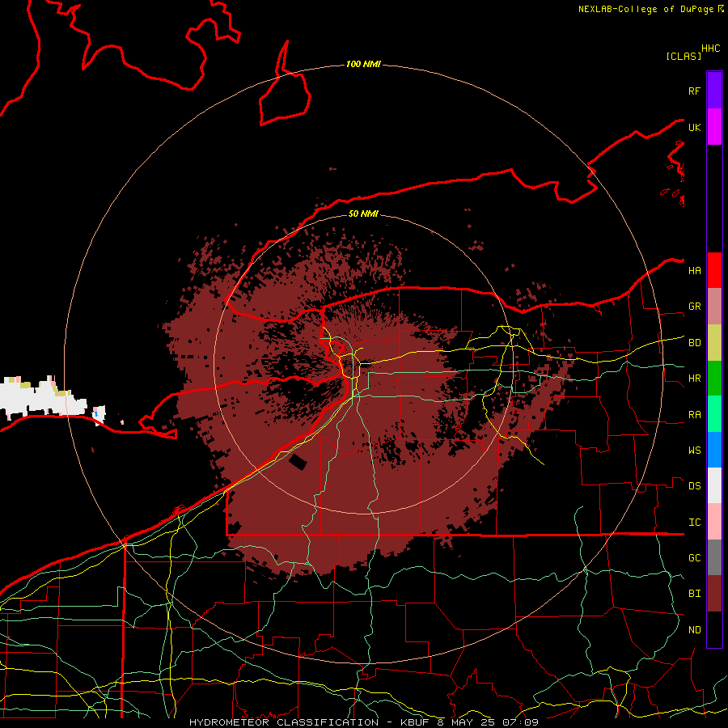Click the 'HYDROMETEOR CLASSIFICATION' footer title
The width and height of the screenshot is (728, 728).
click(x=284, y=722)
